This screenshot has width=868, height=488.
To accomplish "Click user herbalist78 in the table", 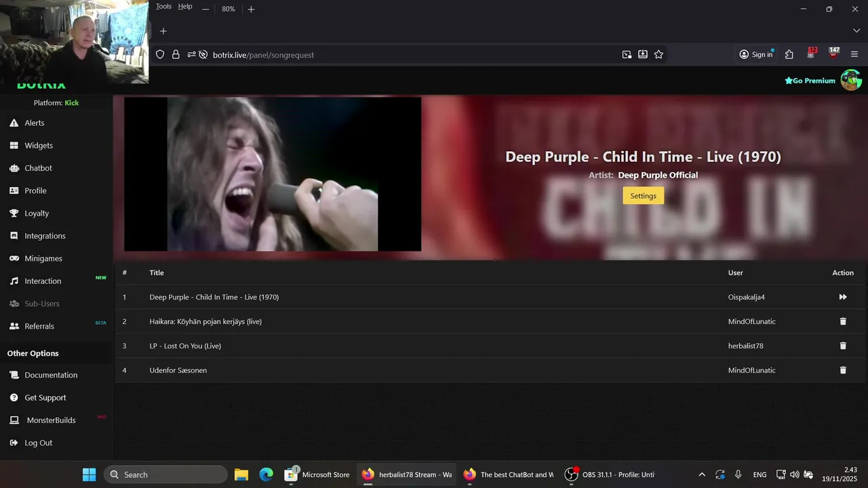I will point(745,346).
